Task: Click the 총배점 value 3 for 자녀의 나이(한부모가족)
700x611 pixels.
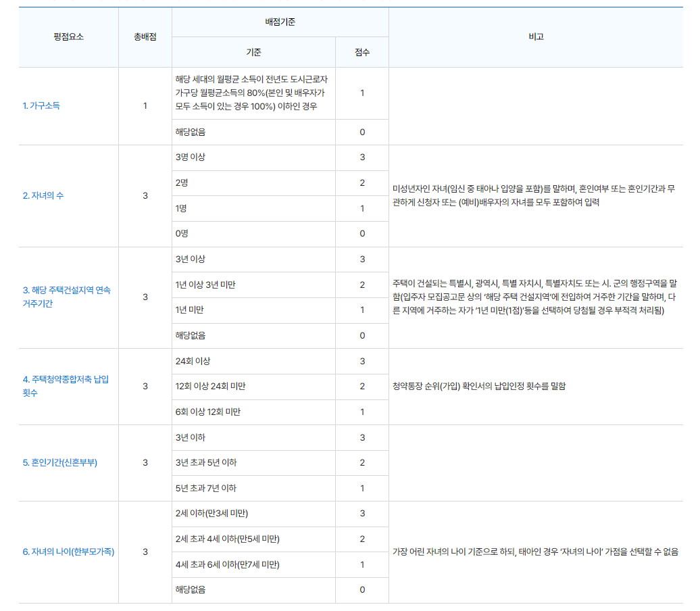Action: pos(145,552)
